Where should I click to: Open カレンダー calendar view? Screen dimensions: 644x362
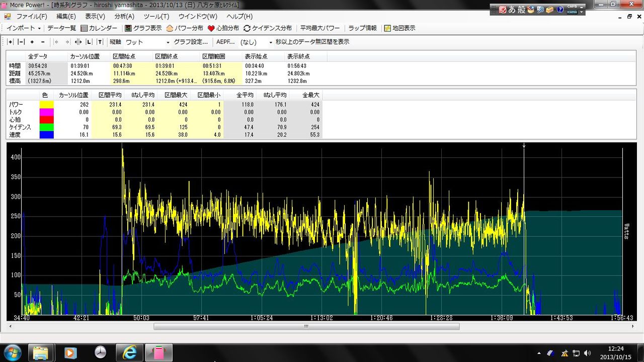click(99, 28)
